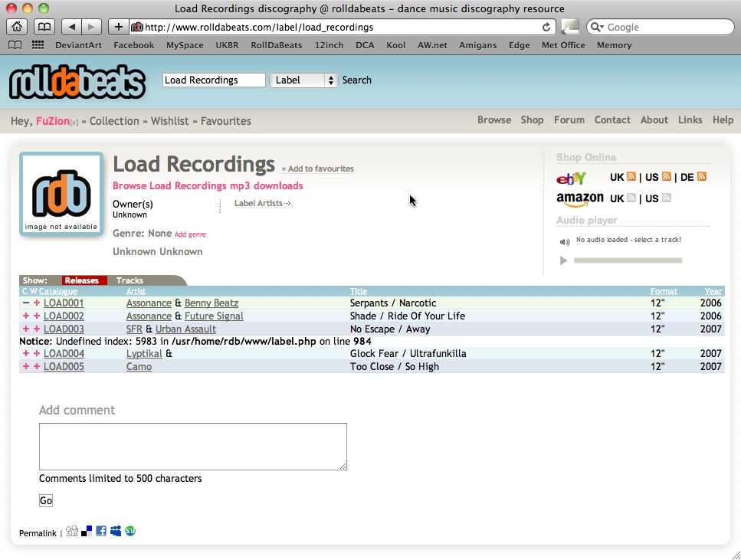
Task: Open the bookmarks book icon in the toolbar
Action: pos(44,27)
